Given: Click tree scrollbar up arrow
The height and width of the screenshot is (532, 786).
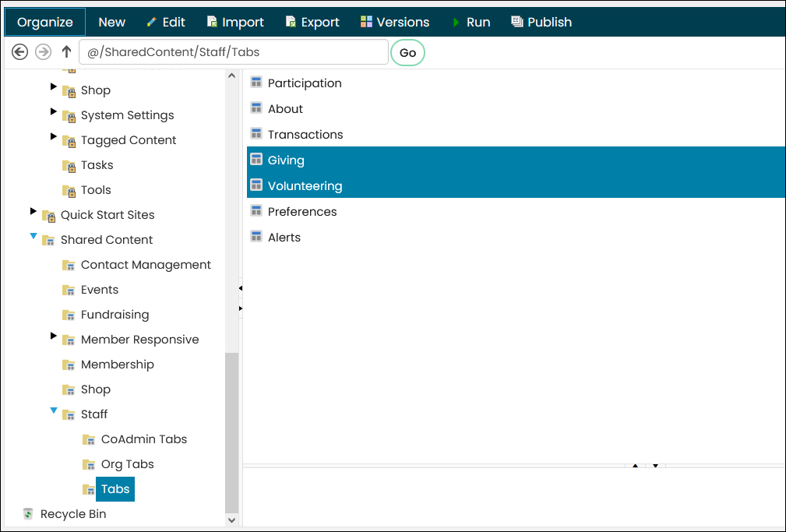Looking at the screenshot, I should [231, 76].
